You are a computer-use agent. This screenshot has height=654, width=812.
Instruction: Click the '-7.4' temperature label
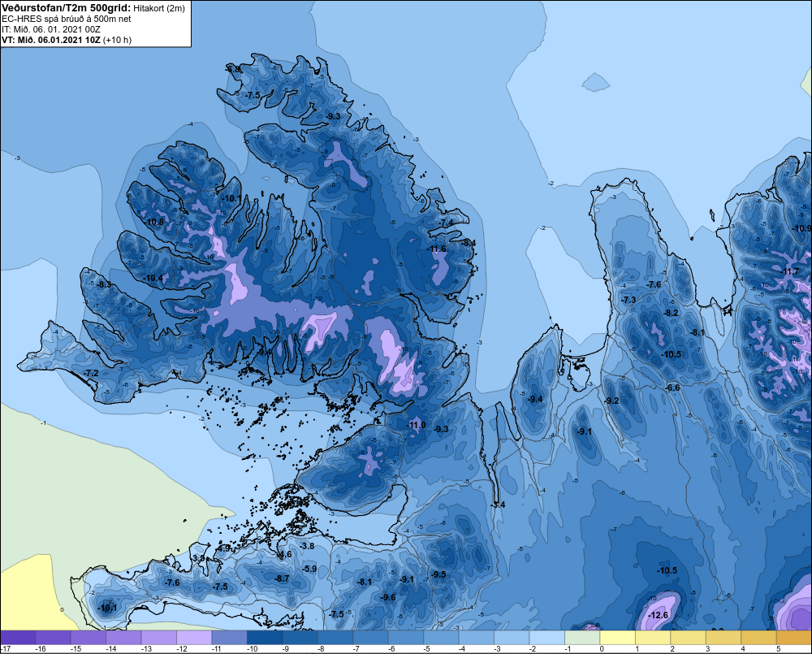coord(447,223)
